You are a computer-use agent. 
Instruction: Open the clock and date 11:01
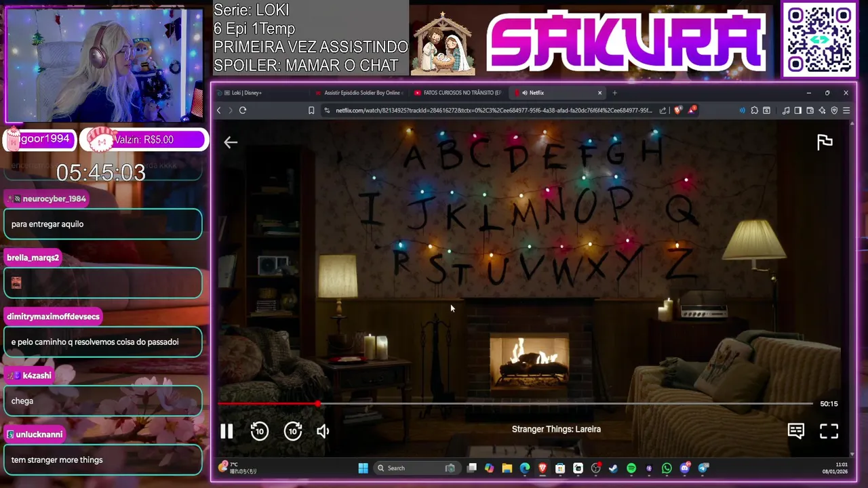click(835, 468)
